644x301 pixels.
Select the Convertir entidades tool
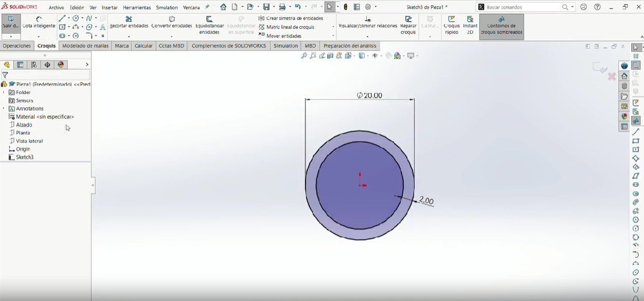172,22
